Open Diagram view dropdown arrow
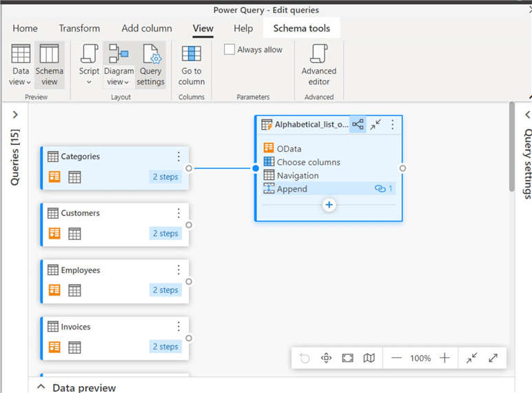This screenshot has width=532, height=393. pyautogui.click(x=127, y=82)
